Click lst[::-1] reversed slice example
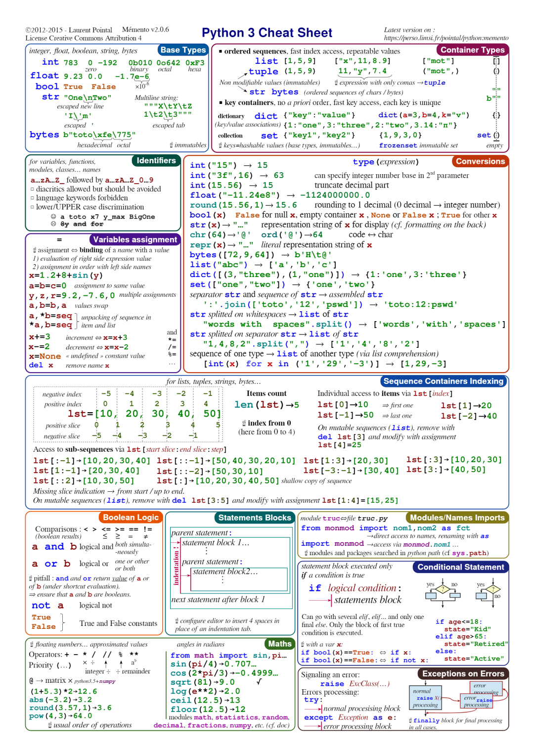The width and height of the screenshot is (534, 756). point(226,461)
